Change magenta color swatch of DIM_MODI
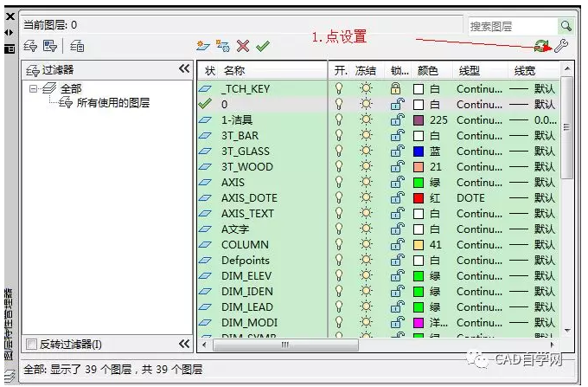The image size is (588, 387). [x=419, y=322]
